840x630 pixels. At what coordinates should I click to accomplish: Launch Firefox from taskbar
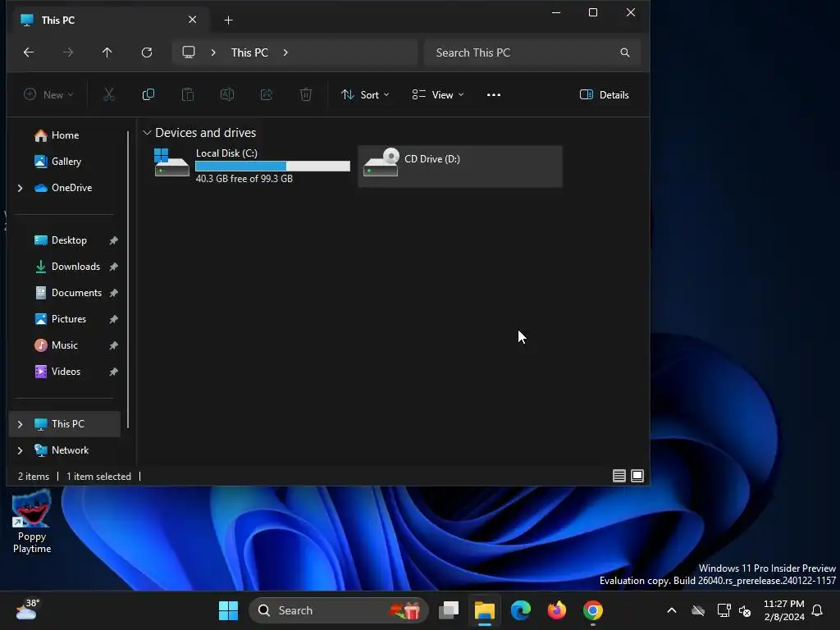pos(557,610)
